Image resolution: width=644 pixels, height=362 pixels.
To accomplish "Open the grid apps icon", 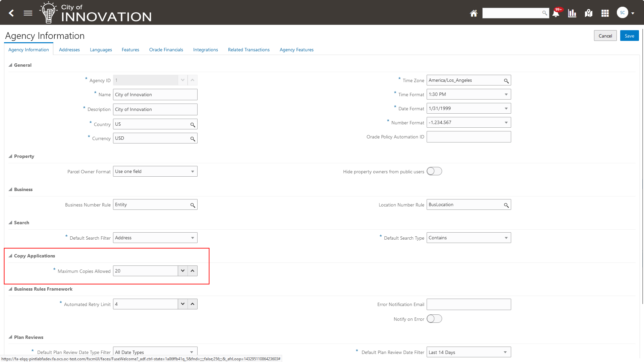I will pyautogui.click(x=605, y=13).
